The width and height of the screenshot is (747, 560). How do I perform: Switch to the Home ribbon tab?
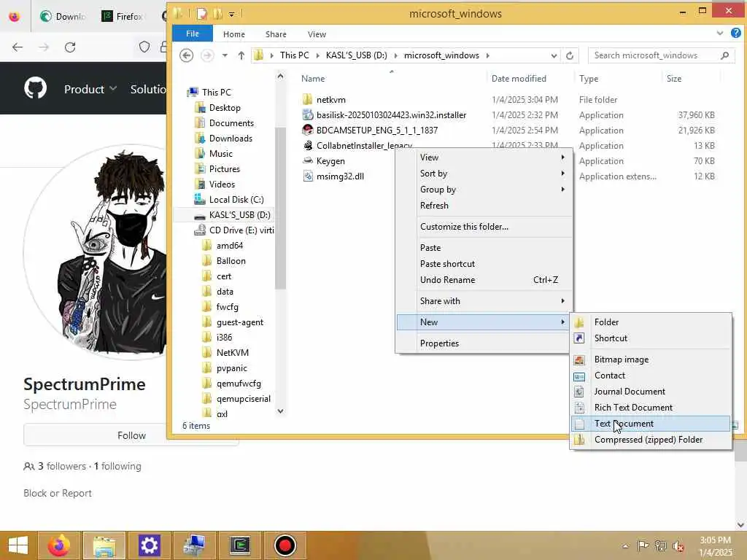(234, 34)
